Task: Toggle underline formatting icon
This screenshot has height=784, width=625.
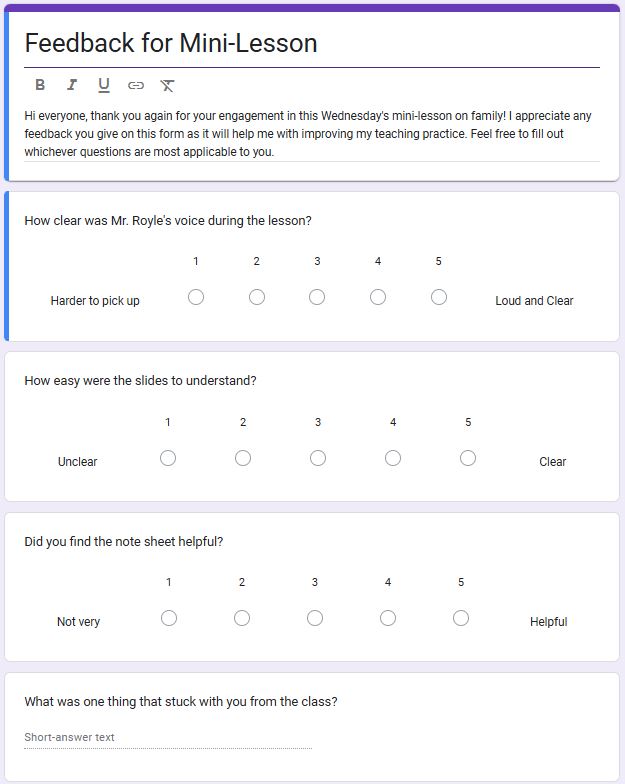Action: (x=104, y=86)
